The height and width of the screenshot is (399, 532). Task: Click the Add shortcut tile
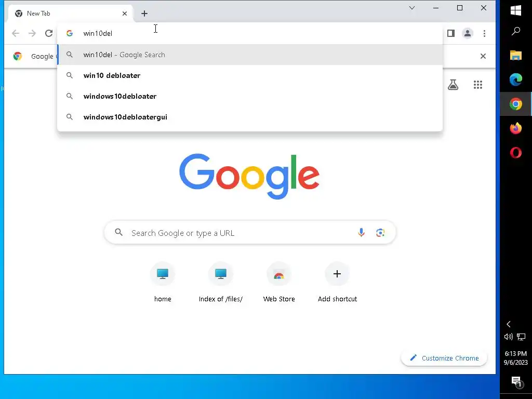(x=337, y=282)
